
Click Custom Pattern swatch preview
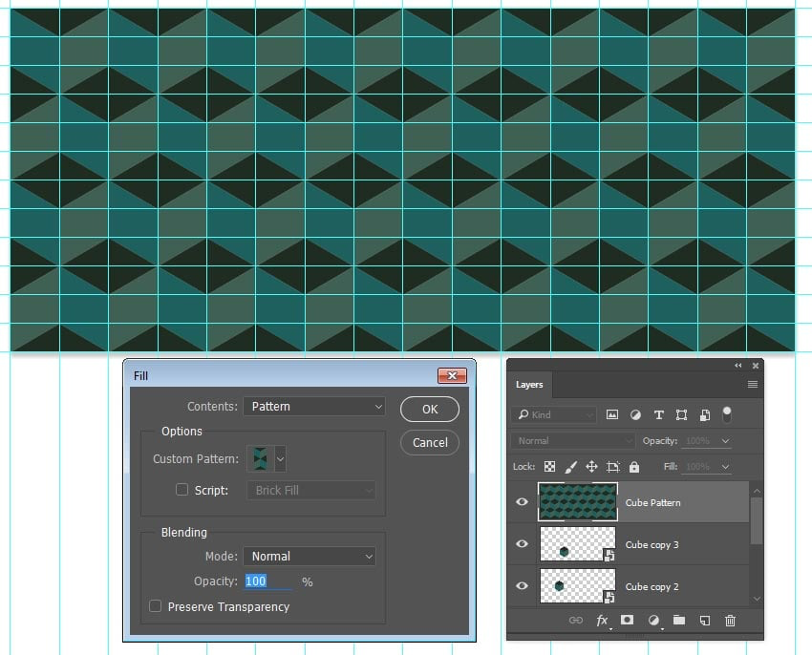point(261,458)
